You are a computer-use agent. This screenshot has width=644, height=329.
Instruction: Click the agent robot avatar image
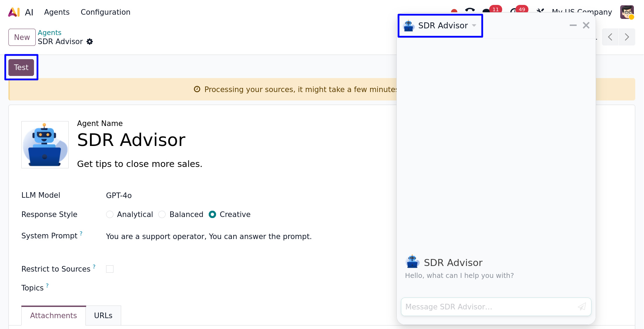coord(45,145)
